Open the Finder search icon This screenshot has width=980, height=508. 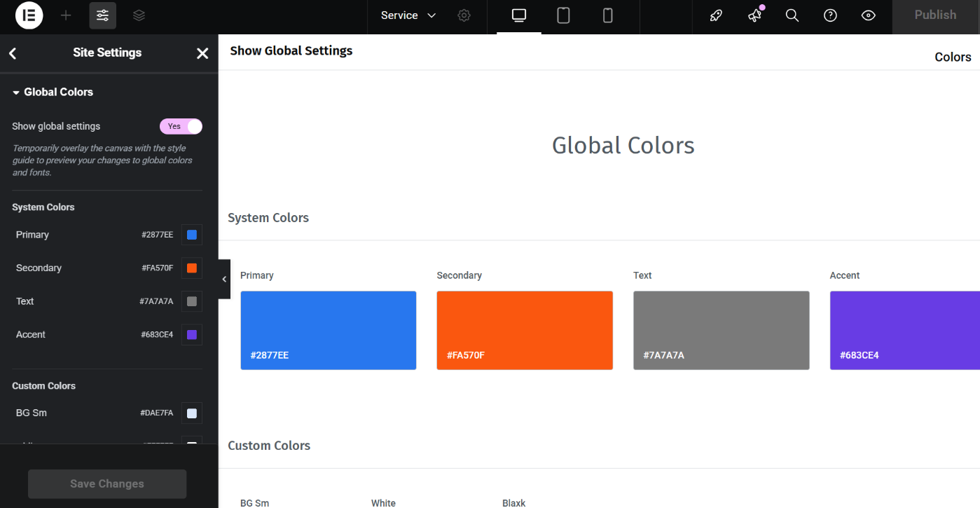[792, 15]
